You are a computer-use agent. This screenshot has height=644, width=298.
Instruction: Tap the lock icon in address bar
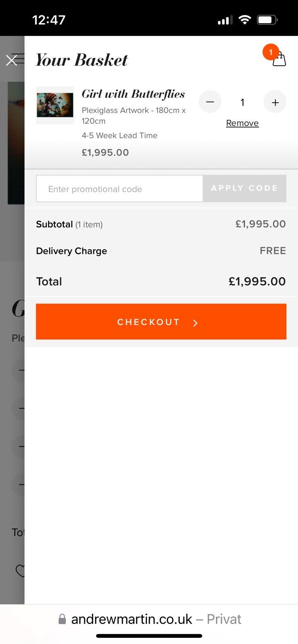62,619
